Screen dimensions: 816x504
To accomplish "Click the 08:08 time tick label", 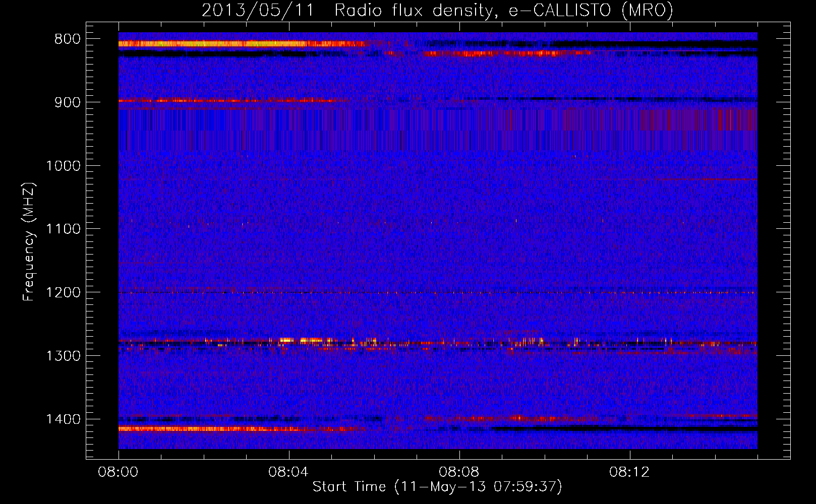I will [459, 472].
